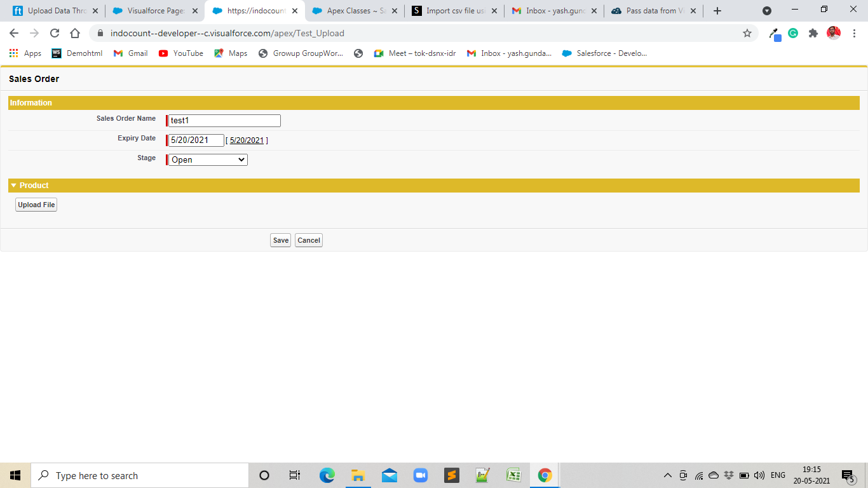Close the Pass data from Vi tab

coord(693,11)
